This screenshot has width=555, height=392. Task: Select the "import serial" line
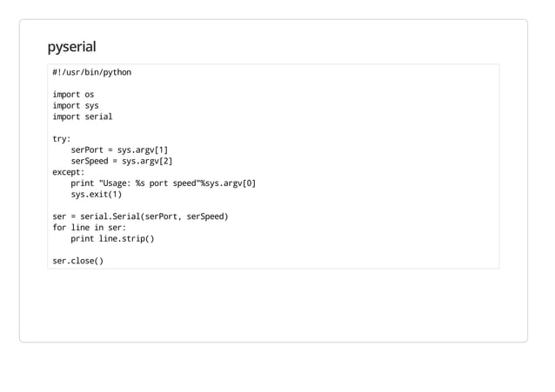[82, 116]
